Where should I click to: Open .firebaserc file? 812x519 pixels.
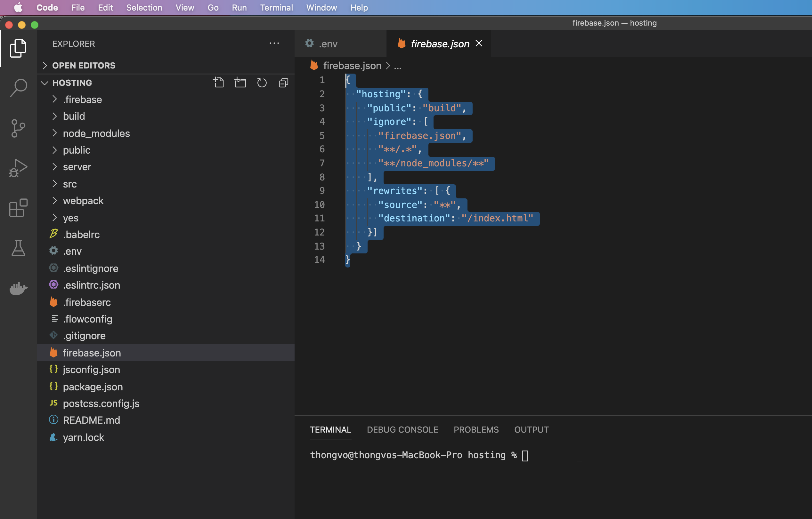pyautogui.click(x=166, y=302)
